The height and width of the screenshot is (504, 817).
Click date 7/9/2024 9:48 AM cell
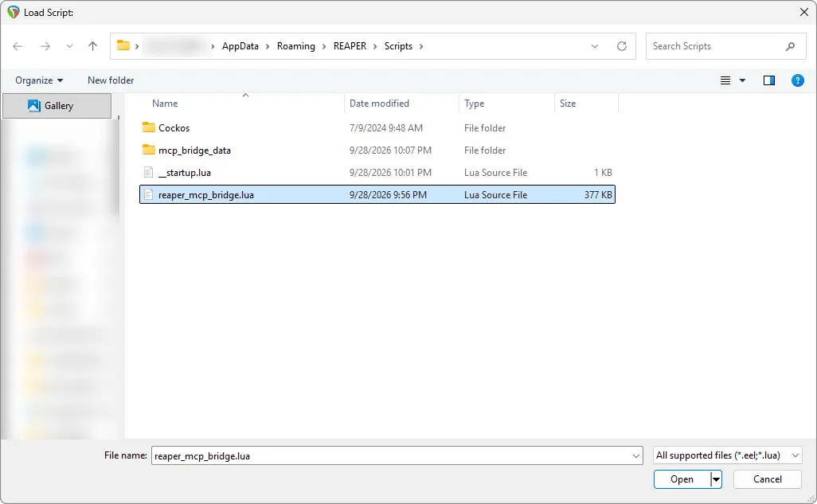click(386, 127)
